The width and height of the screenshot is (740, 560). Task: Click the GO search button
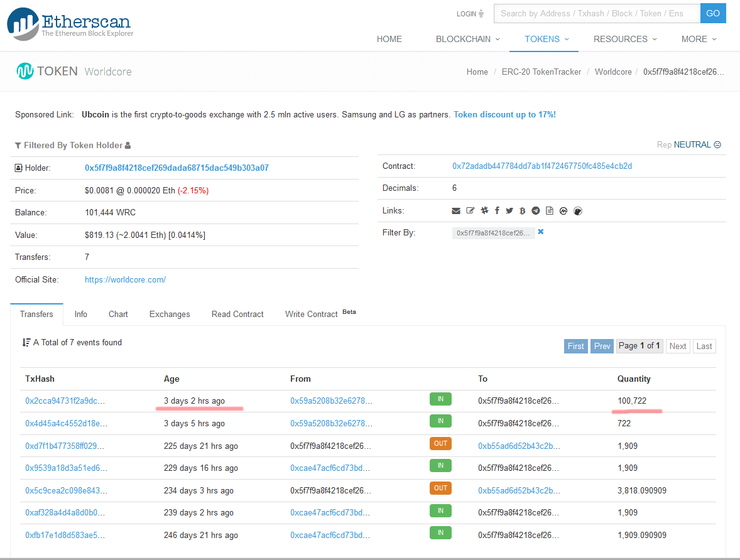point(713,13)
